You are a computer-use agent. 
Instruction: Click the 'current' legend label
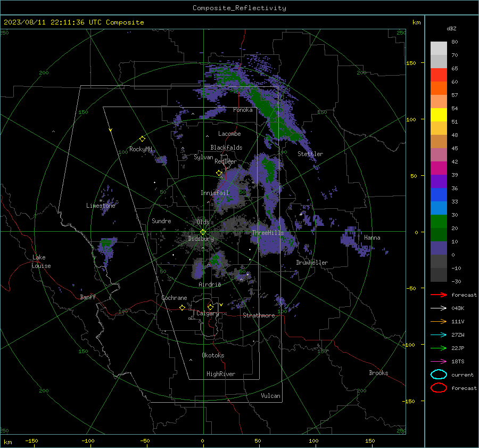pyautogui.click(x=463, y=374)
